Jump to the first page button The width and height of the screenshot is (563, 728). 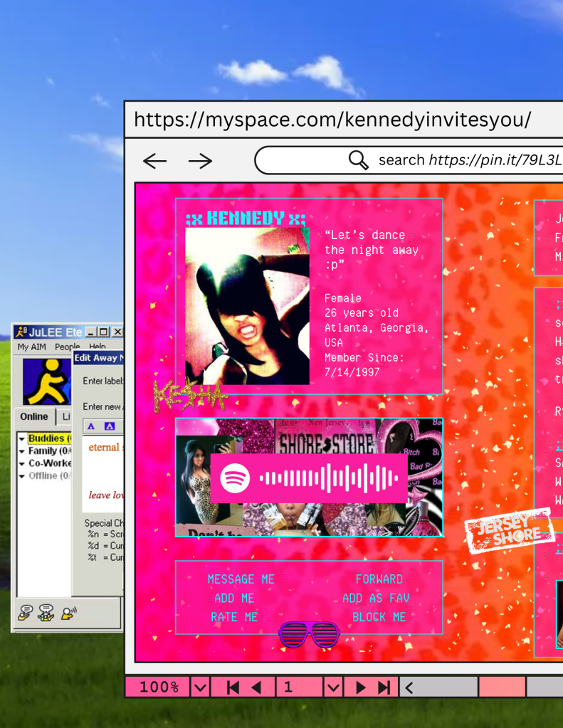tap(233, 687)
